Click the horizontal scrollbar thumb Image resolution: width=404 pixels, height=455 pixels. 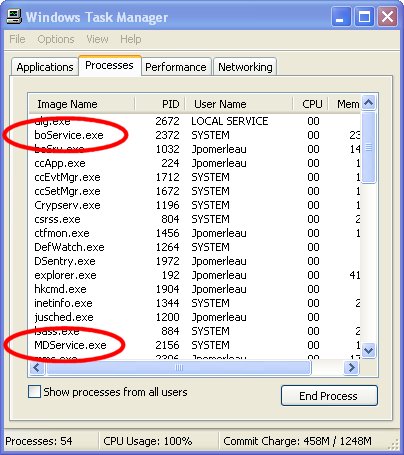click(x=179, y=368)
